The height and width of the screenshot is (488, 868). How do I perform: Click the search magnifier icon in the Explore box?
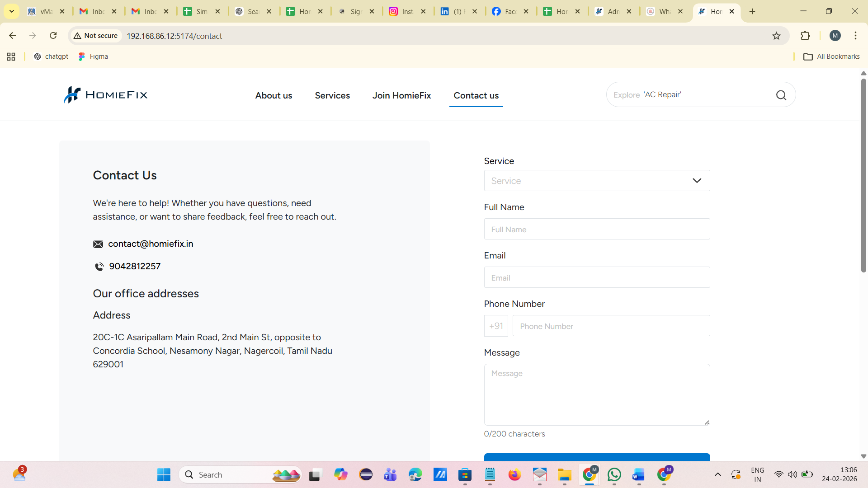pyautogui.click(x=781, y=95)
